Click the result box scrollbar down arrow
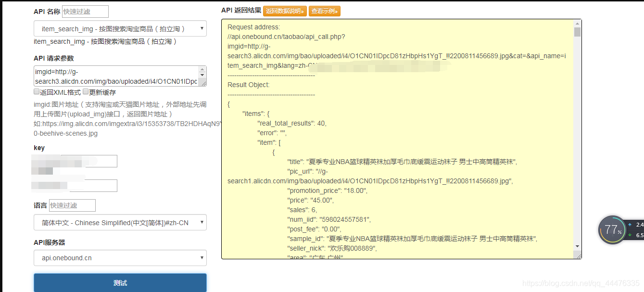This screenshot has width=644, height=292. click(577, 246)
